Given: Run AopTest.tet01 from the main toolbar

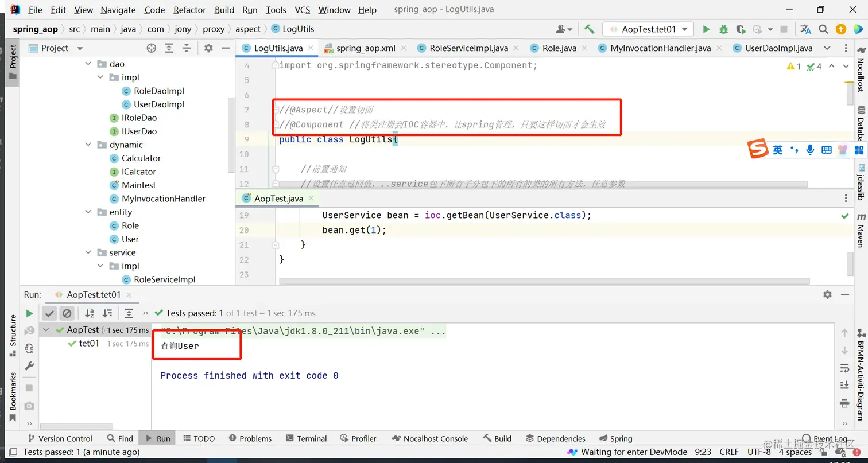Looking at the screenshot, I should click(707, 29).
